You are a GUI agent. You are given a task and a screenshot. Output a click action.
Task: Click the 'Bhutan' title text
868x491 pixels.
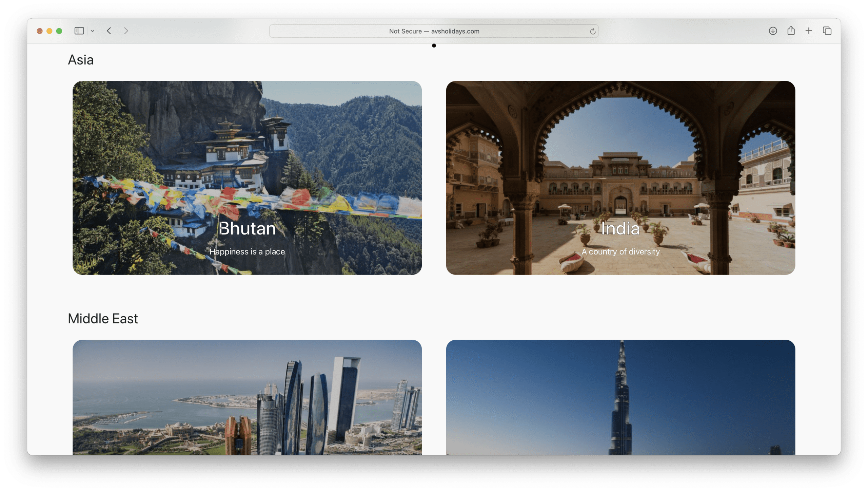tap(247, 228)
